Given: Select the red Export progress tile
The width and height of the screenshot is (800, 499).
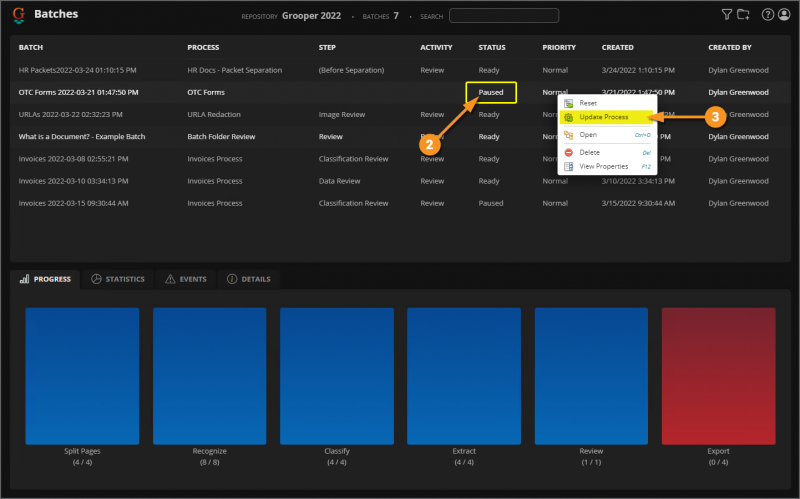Looking at the screenshot, I should click(718, 375).
